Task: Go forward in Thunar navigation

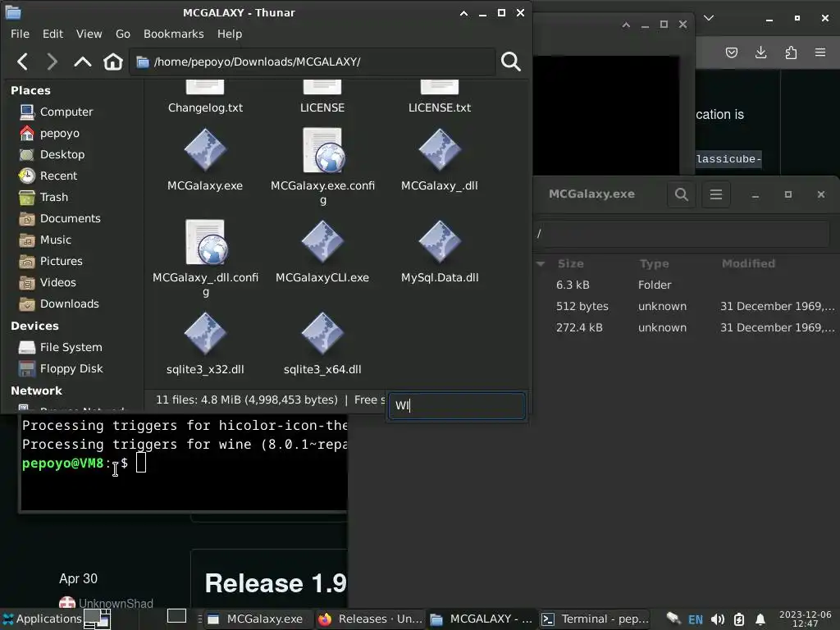Action: point(52,62)
